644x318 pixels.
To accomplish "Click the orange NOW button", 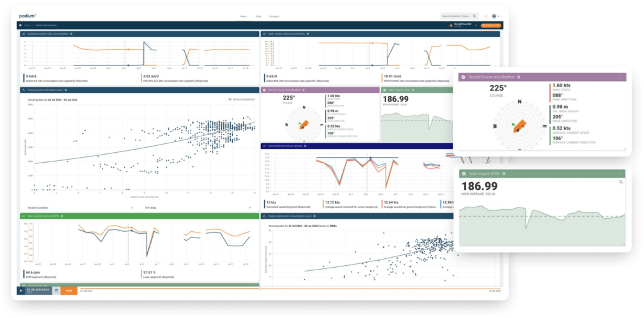I will click(68, 290).
